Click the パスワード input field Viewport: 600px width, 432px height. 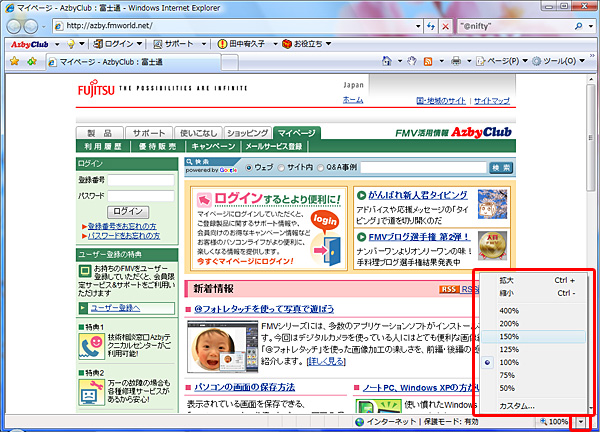pos(141,196)
